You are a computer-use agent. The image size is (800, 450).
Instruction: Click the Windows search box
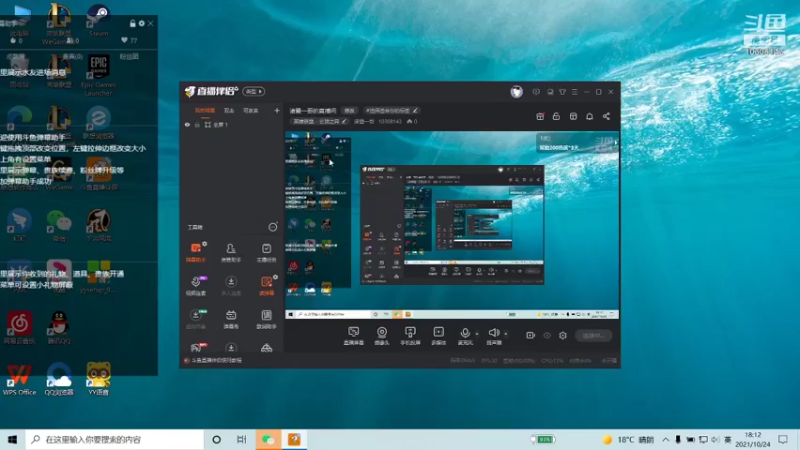click(x=115, y=439)
